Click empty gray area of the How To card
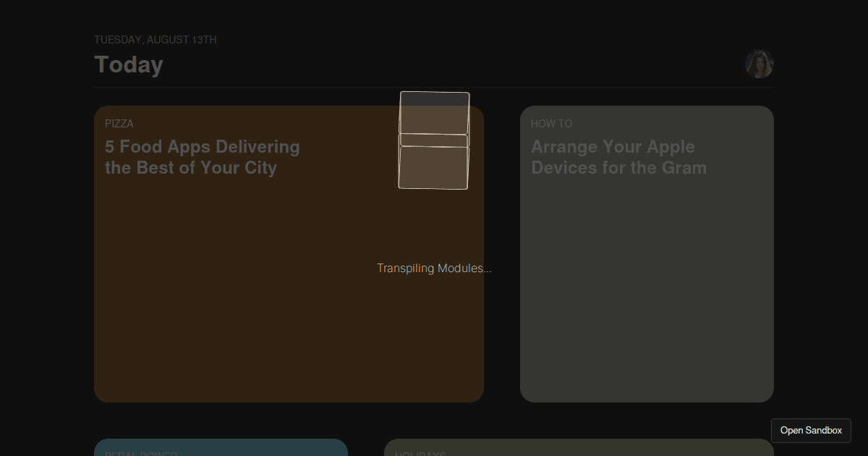The height and width of the screenshot is (456, 868). tap(647, 304)
